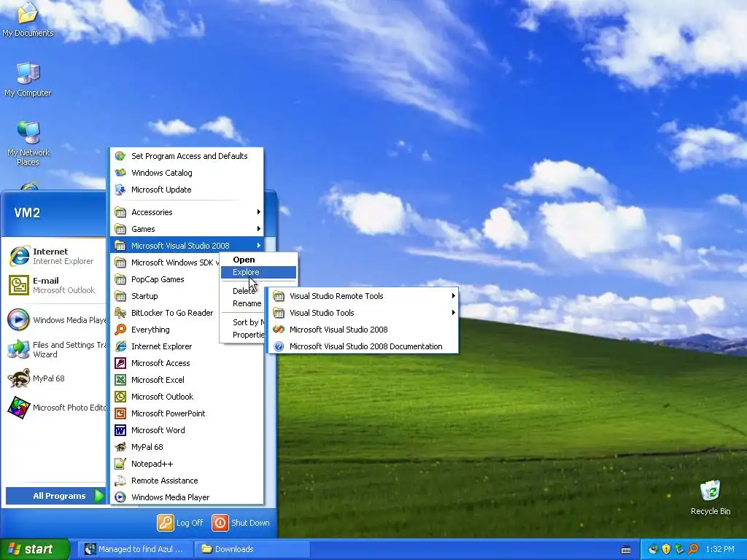Launch Windows Media Player from recent list
The image size is (747, 560).
tap(55, 320)
